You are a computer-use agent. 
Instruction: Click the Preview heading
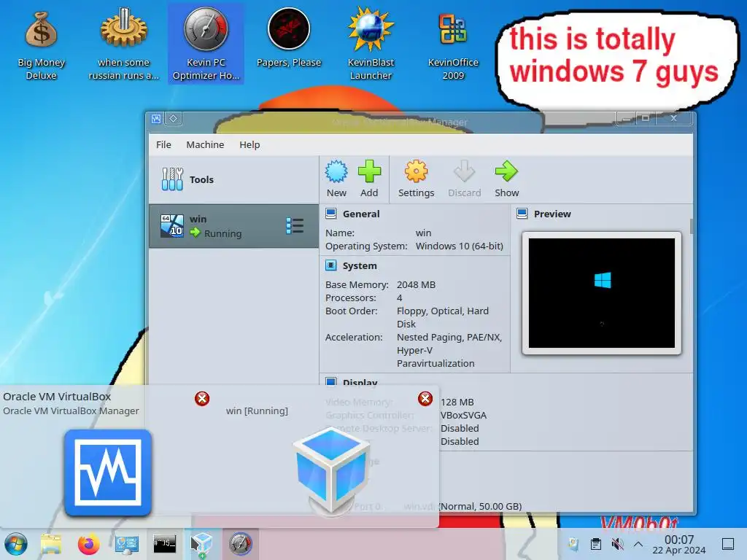point(552,214)
